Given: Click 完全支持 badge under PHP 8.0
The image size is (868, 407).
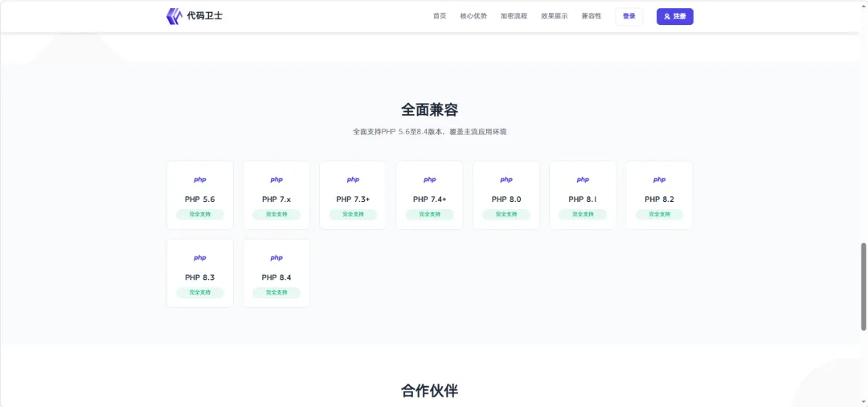Looking at the screenshot, I should coord(506,214).
